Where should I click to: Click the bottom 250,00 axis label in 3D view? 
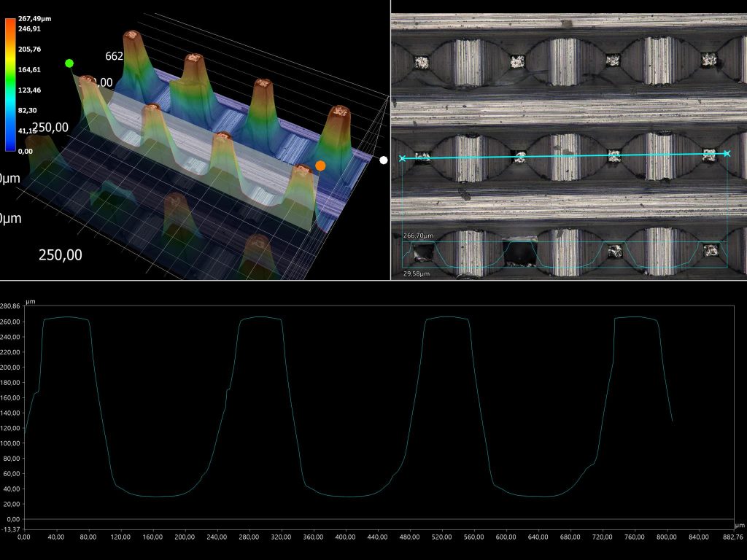[x=60, y=254]
